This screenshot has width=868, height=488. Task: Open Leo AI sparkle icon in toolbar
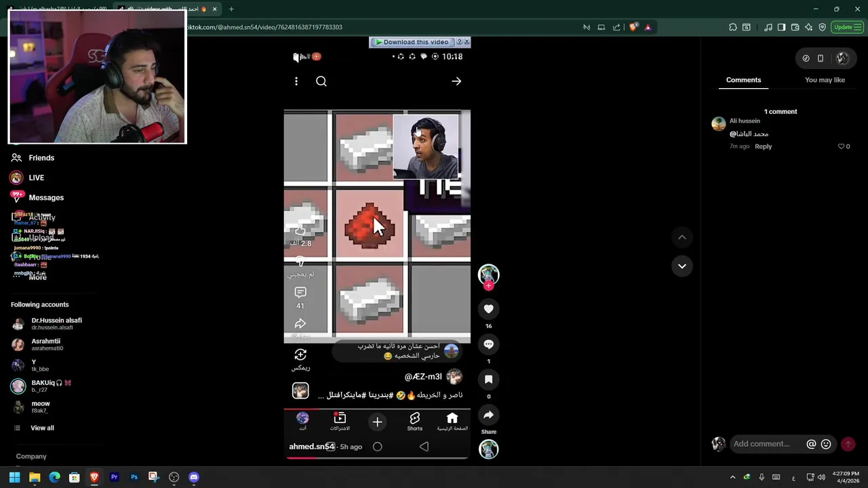808,27
